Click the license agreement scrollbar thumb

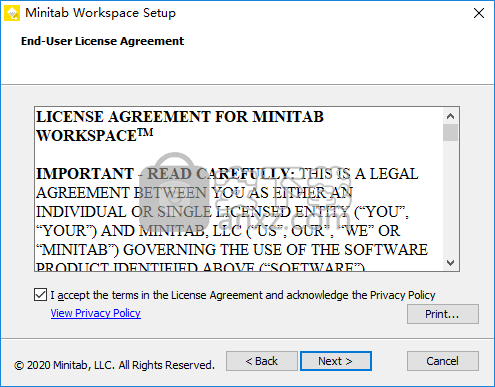click(x=450, y=132)
